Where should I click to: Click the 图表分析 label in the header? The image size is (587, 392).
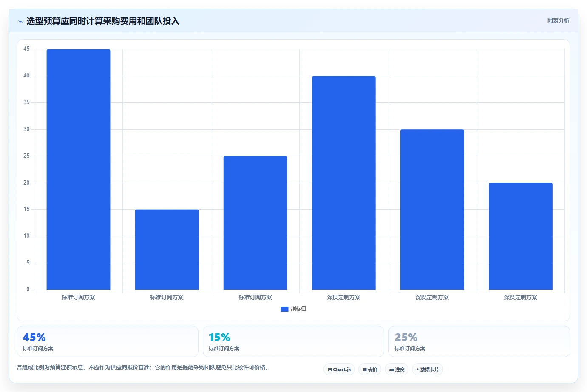pos(558,20)
